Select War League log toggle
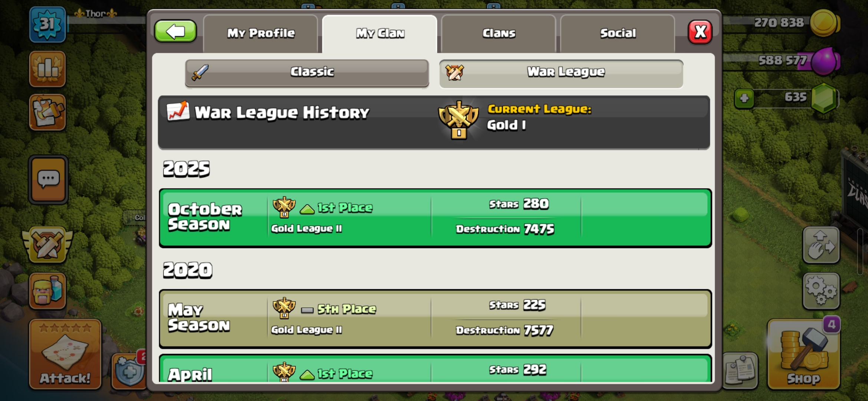 coord(561,73)
